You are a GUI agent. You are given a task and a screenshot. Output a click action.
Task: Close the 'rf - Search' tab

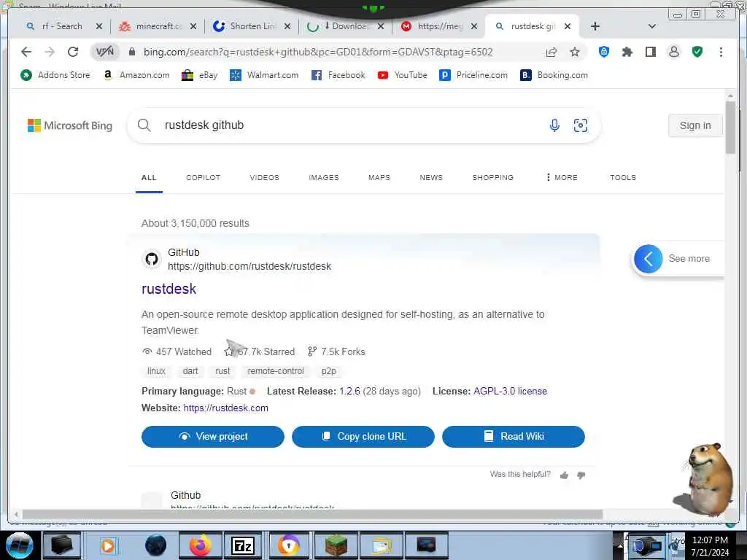(99, 26)
